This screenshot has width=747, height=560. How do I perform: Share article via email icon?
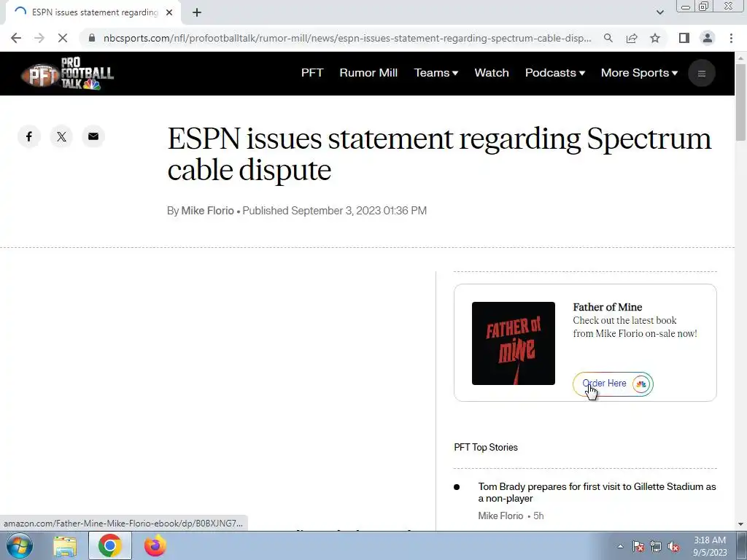(93, 136)
